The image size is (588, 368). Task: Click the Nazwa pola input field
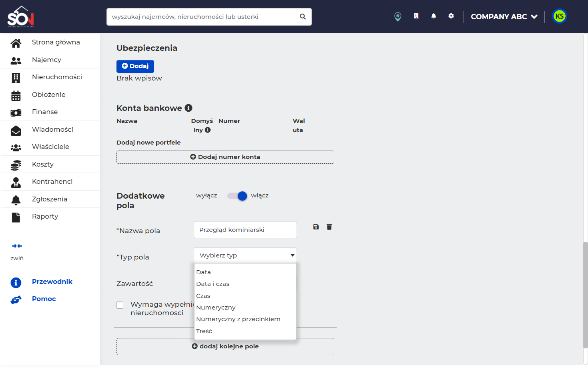pyautogui.click(x=245, y=230)
